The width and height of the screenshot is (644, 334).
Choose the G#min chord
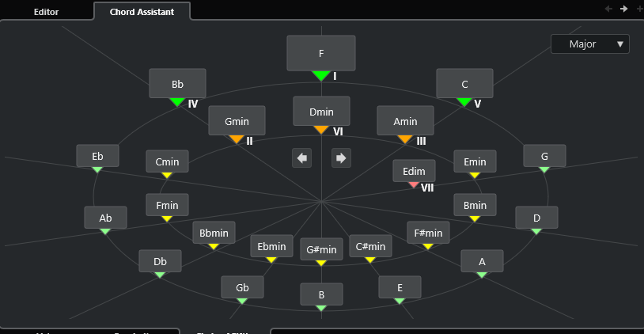[321, 249]
